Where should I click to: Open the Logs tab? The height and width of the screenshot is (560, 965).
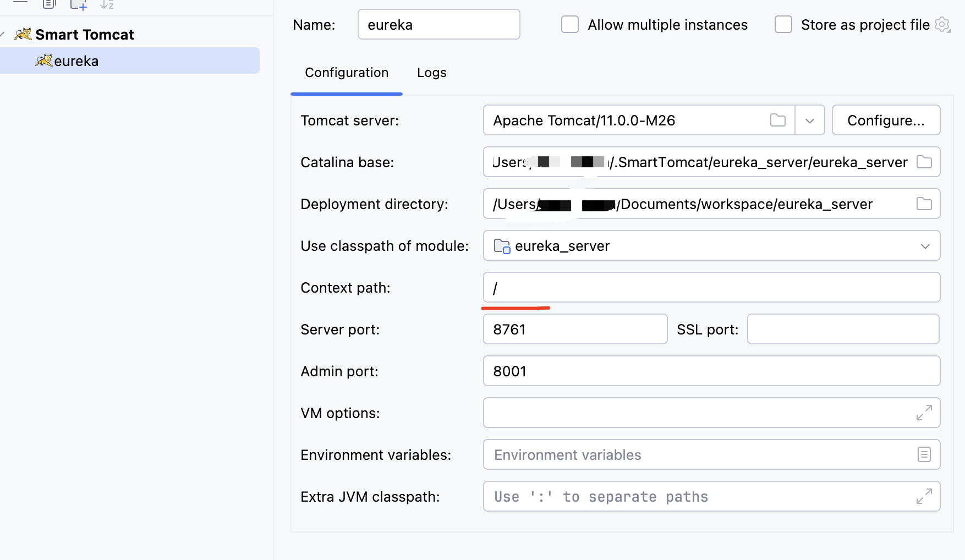[432, 73]
